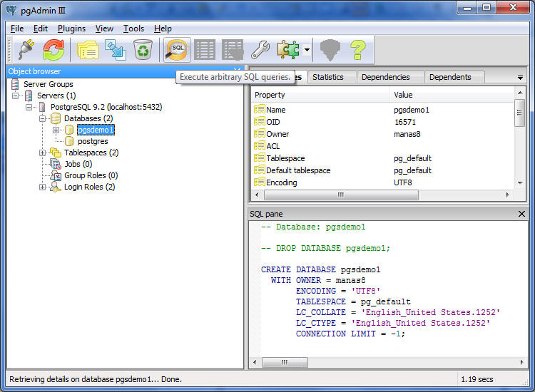
Task: Expand the Tablespaces (2) node
Action: coord(42,153)
